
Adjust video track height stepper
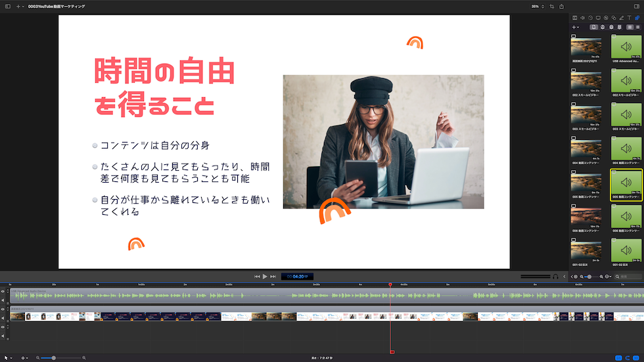(x=8, y=309)
